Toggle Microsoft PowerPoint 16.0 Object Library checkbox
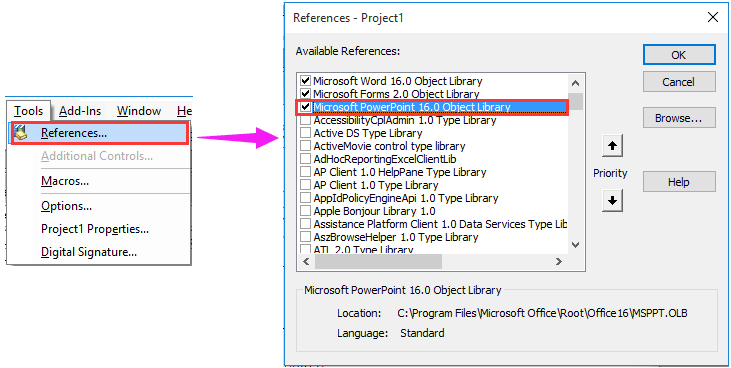 (305, 107)
